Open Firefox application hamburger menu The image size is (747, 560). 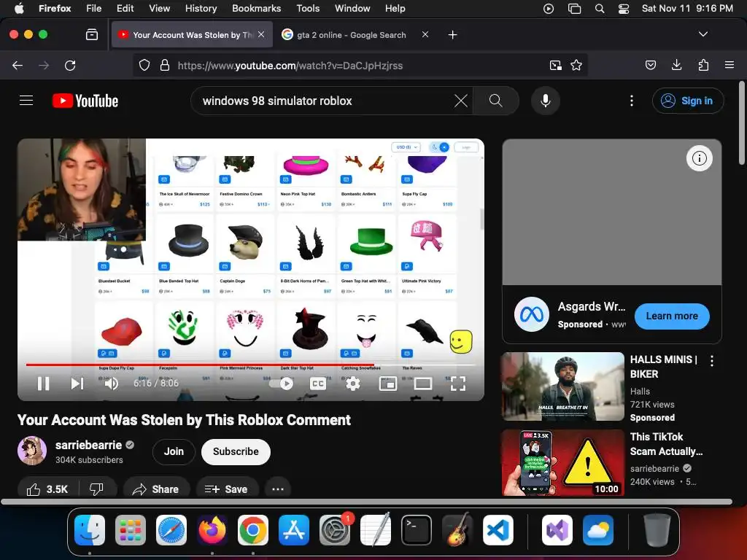729,65
